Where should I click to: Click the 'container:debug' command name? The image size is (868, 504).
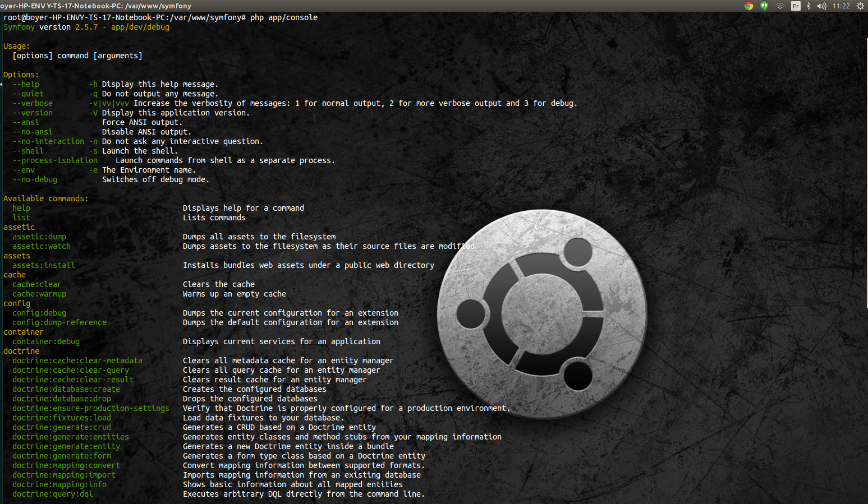click(x=46, y=341)
